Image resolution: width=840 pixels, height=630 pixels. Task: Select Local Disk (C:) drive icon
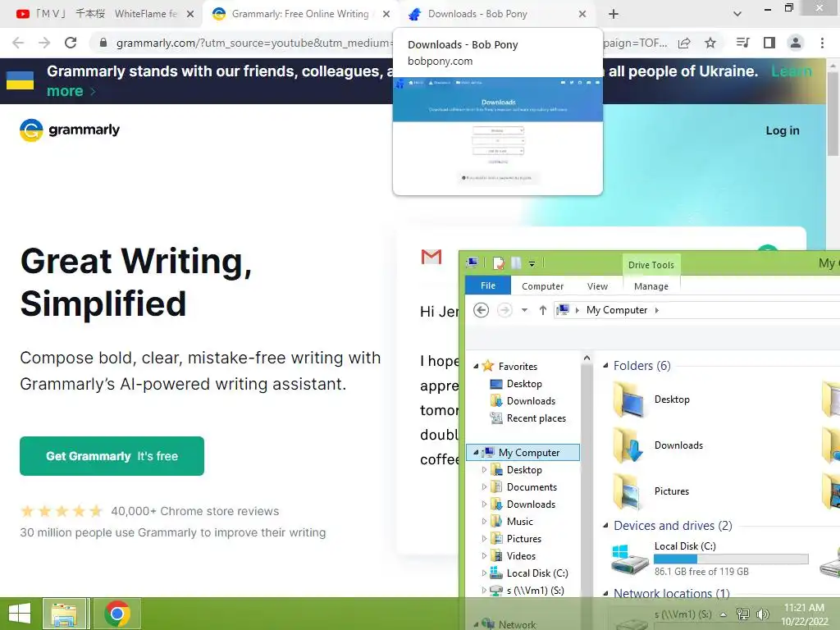click(x=629, y=559)
